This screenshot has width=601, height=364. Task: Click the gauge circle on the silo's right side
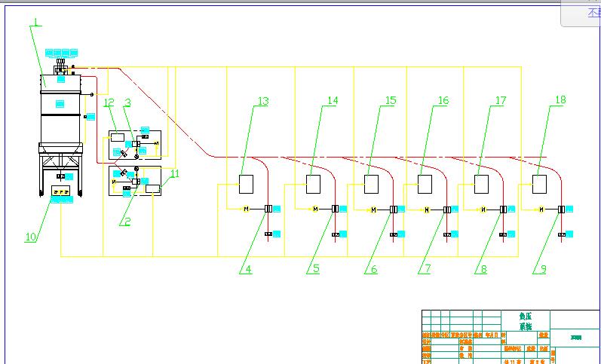91,94
